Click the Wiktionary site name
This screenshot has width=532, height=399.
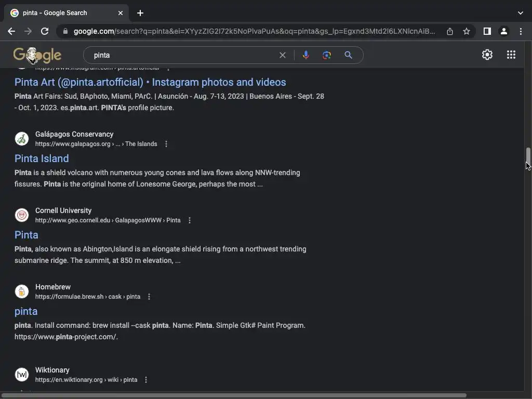[52, 370]
